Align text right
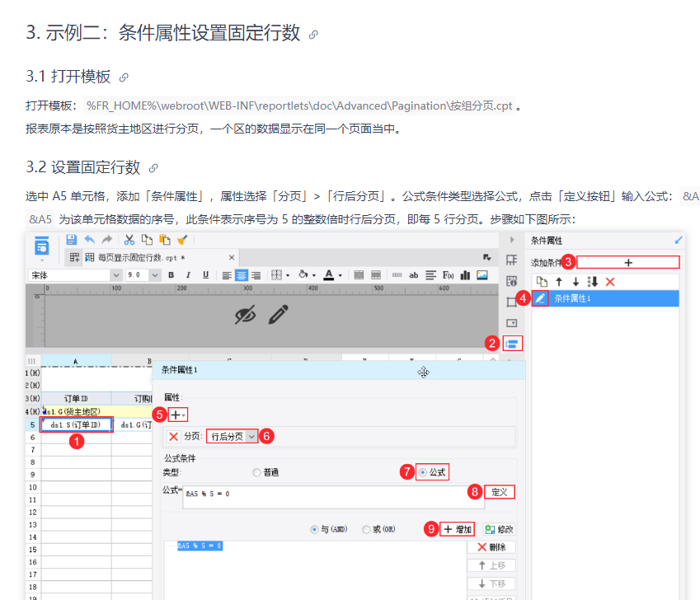Image resolution: width=700 pixels, height=600 pixels. click(256, 275)
